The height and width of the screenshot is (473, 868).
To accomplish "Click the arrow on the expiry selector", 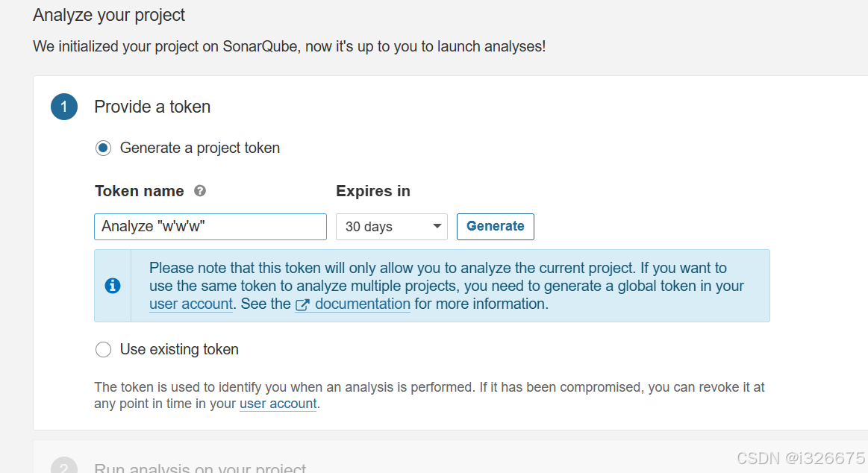I will pyautogui.click(x=437, y=227).
